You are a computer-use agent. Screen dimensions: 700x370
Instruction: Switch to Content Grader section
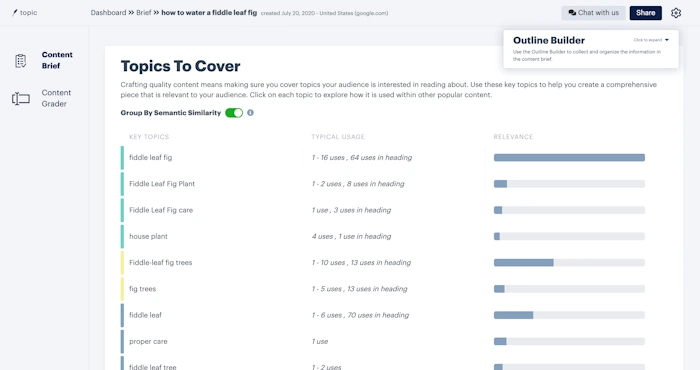point(56,98)
